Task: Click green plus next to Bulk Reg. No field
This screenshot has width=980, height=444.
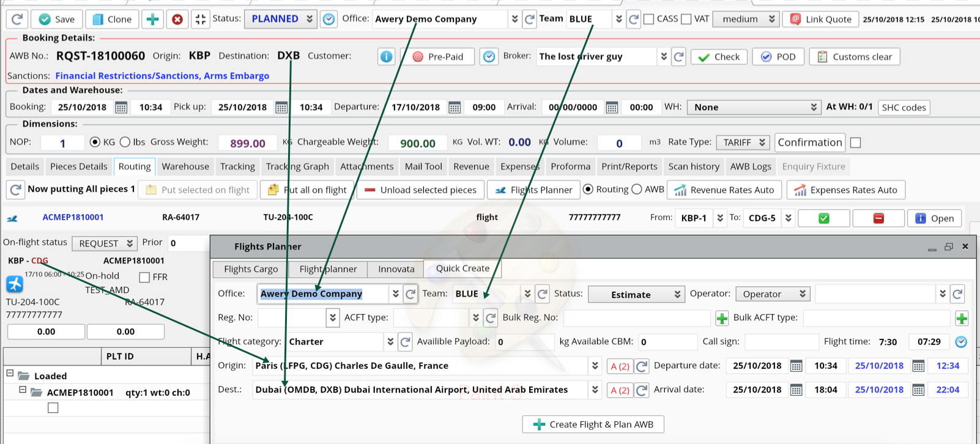Action: click(x=722, y=318)
